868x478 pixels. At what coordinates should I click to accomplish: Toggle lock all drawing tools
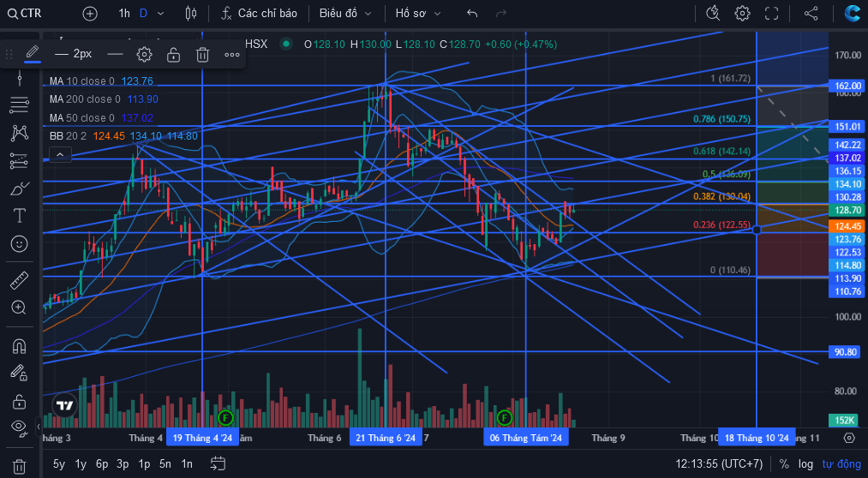pyautogui.click(x=20, y=401)
